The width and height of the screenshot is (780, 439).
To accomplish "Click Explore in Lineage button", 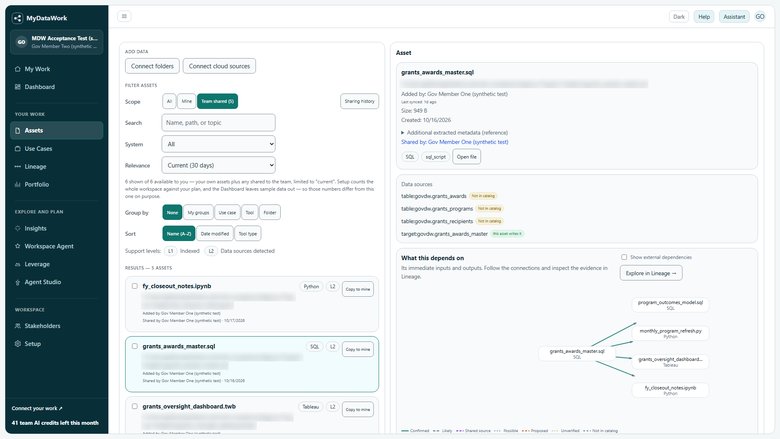I will pos(651,273).
